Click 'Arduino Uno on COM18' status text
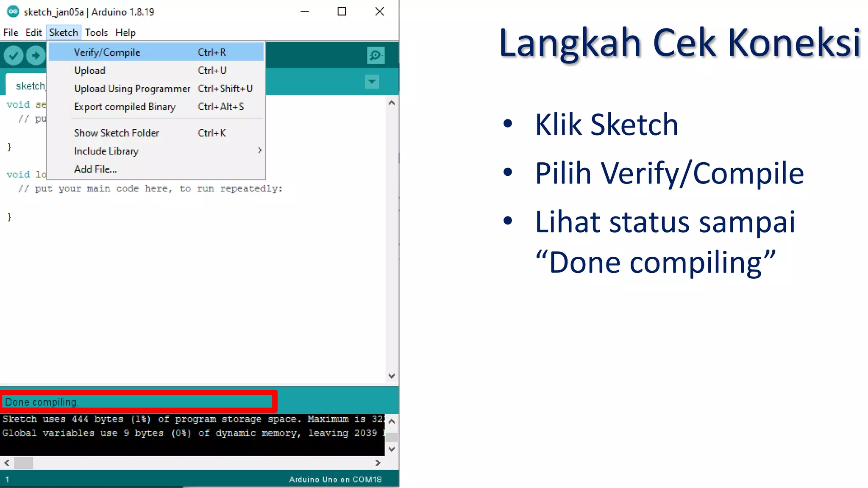Viewport: 868px width, 488px height. 335,480
